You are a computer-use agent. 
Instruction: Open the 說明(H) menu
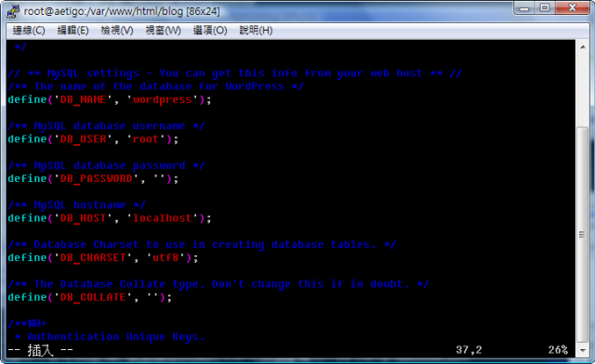point(257,31)
